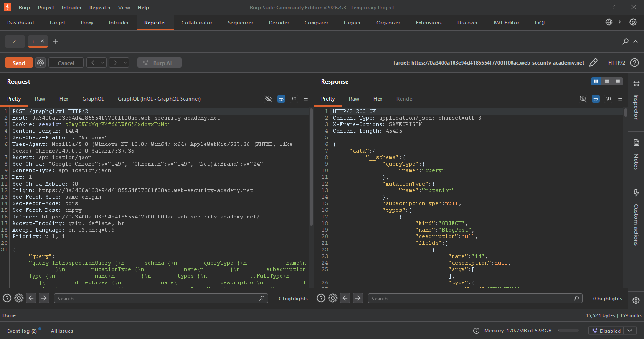The height and width of the screenshot is (339, 644).
Task: Click memory info icon in status bar
Action: pyautogui.click(x=476, y=331)
